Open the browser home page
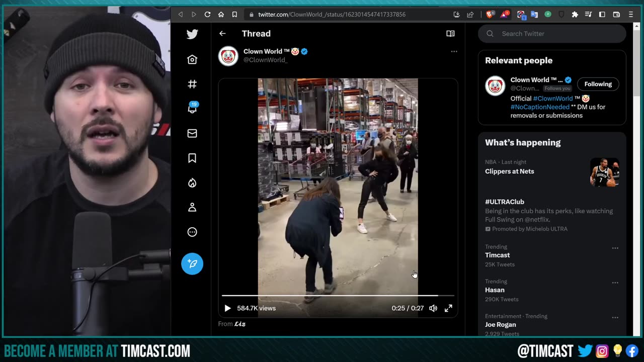The width and height of the screenshot is (644, 362). click(x=221, y=15)
